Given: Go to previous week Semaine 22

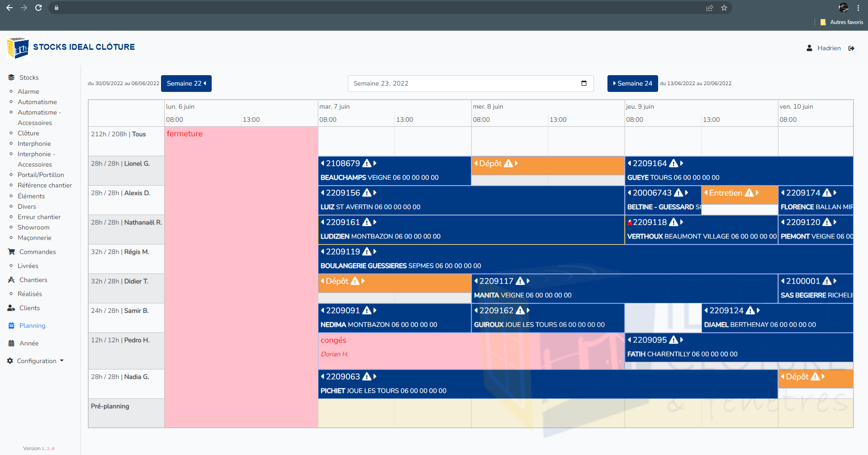Looking at the screenshot, I should [186, 83].
